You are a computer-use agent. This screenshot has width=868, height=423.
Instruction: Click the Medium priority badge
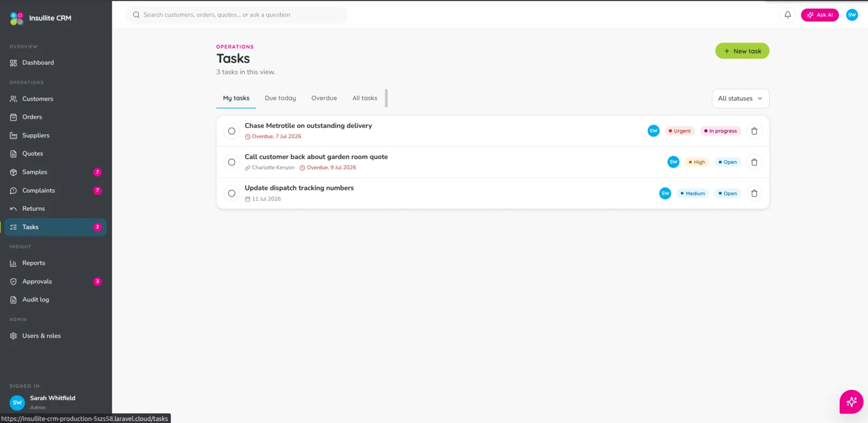tap(693, 193)
